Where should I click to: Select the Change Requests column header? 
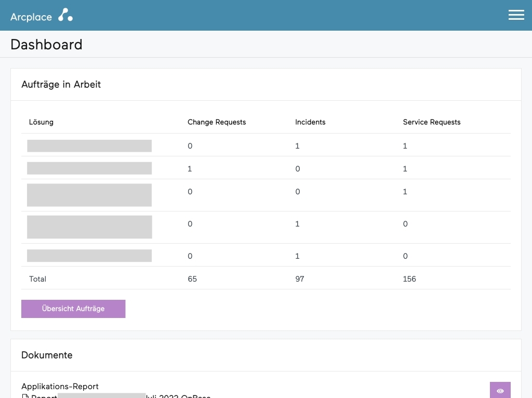(x=217, y=122)
